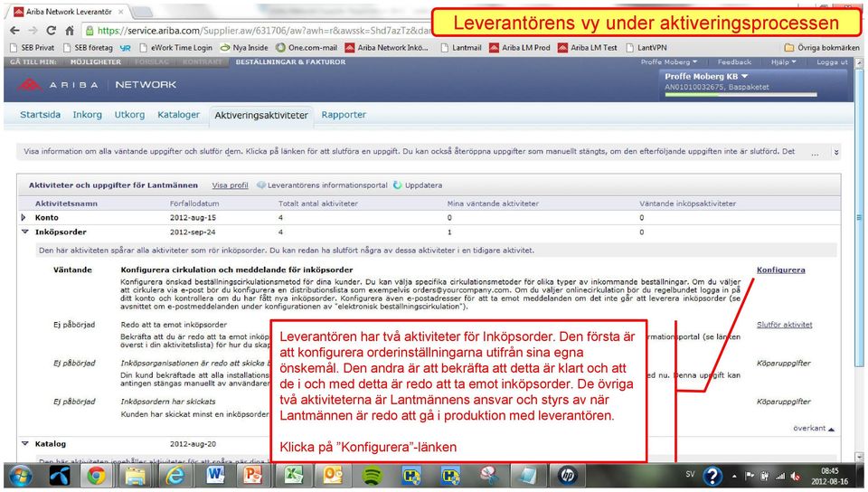Click the Slutför aktivitet link
The height and width of the screenshot is (492, 868).
click(785, 325)
